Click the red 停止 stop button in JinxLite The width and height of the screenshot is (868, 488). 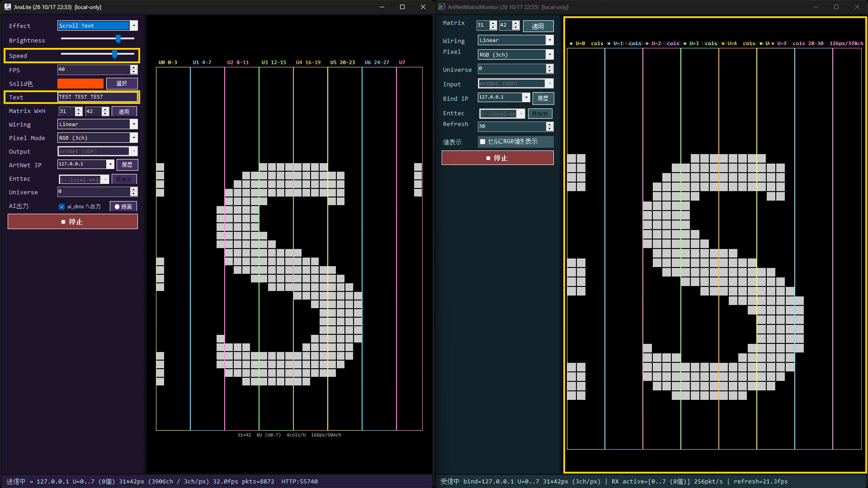[x=73, y=221]
